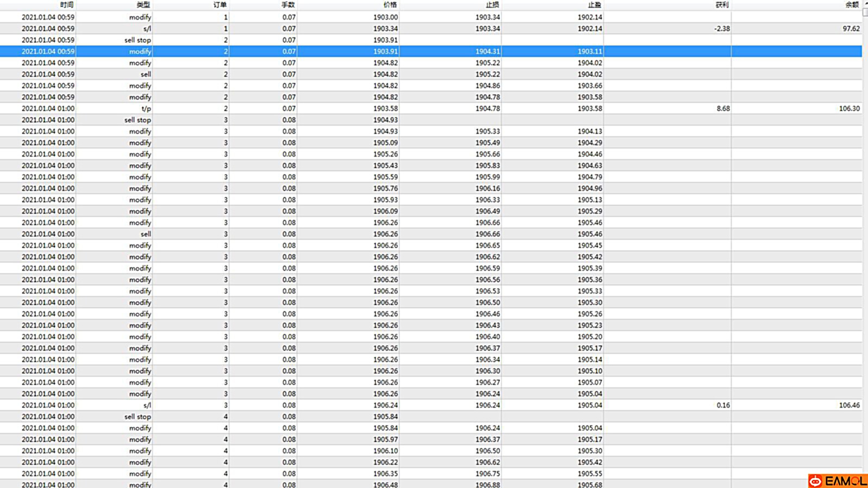Select the stop loss value 1906.34
The width and height of the screenshot is (868, 488).
coord(488,360)
